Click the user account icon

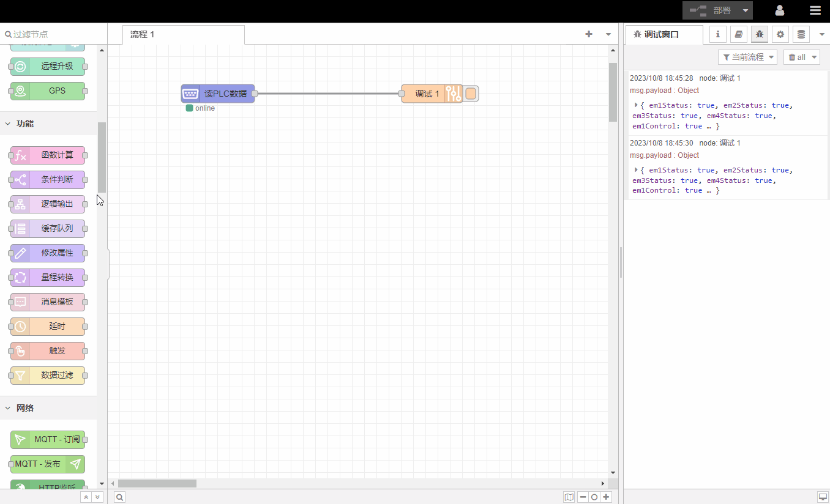coord(779,10)
